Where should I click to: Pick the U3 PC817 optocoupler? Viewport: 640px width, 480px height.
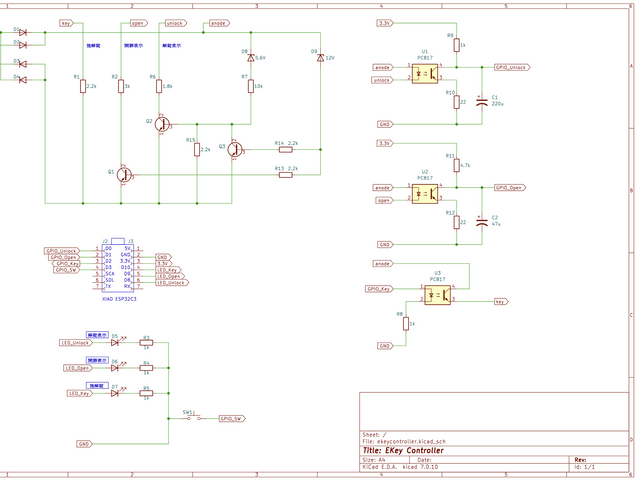click(436, 295)
